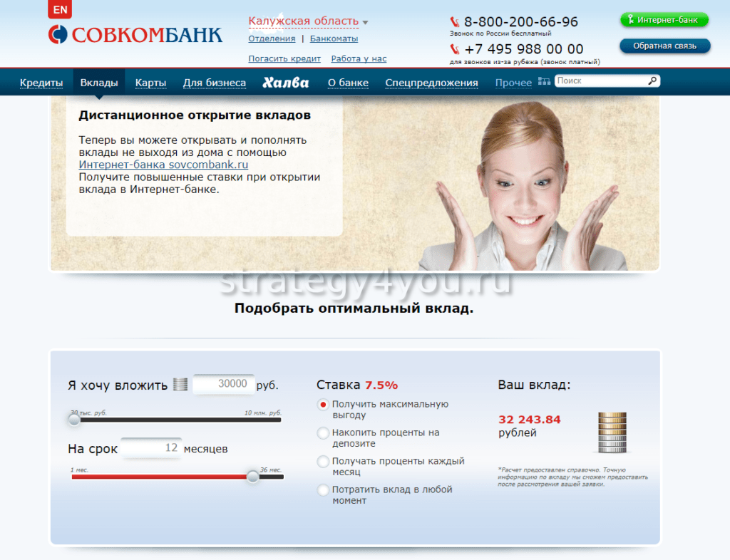Image resolution: width=730 pixels, height=560 pixels.
Task: Select 'Получить максимальную выгоду' radio option
Action: (x=323, y=405)
